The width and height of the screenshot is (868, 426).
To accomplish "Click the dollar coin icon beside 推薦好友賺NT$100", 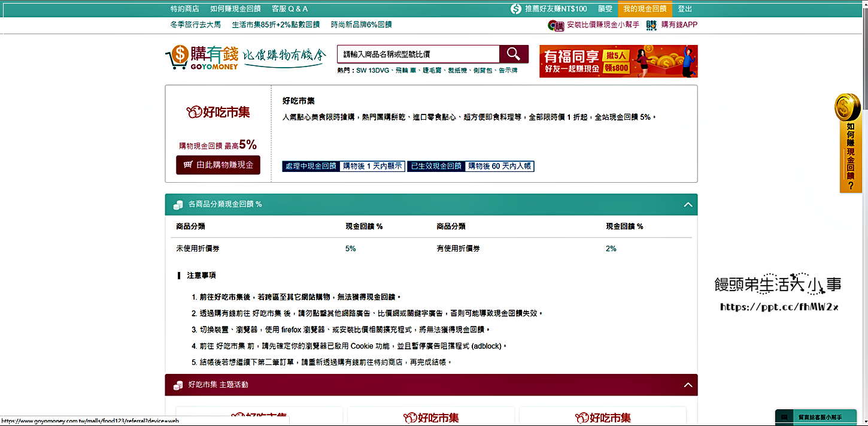I will [x=515, y=9].
